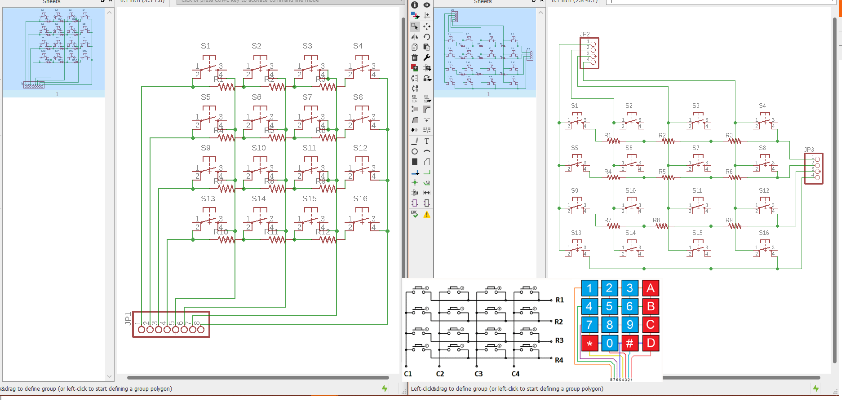Select the Arc tool

(427, 151)
